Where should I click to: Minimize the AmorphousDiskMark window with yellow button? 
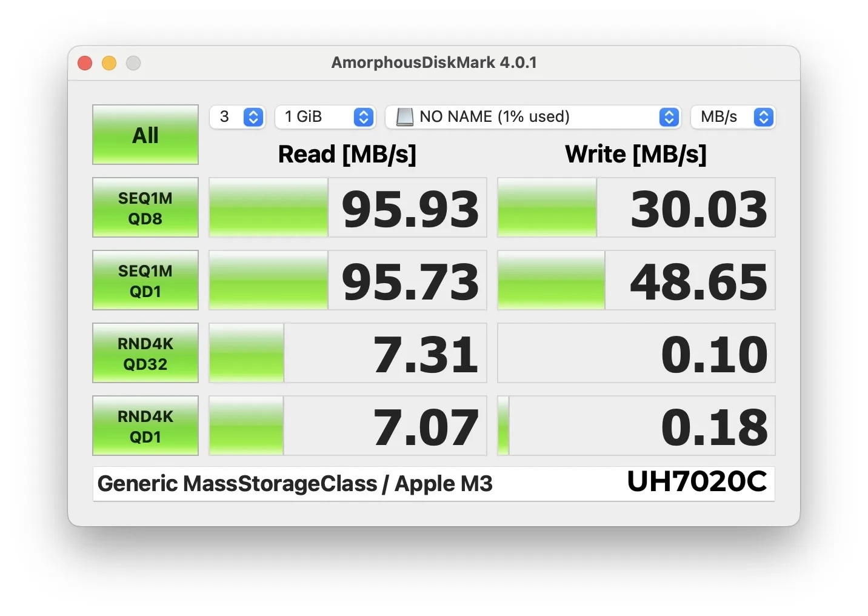[x=109, y=63]
